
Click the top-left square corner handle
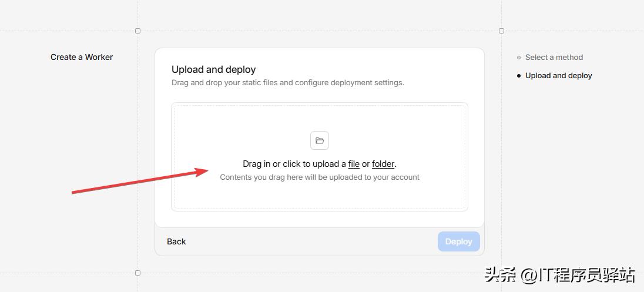138,31
